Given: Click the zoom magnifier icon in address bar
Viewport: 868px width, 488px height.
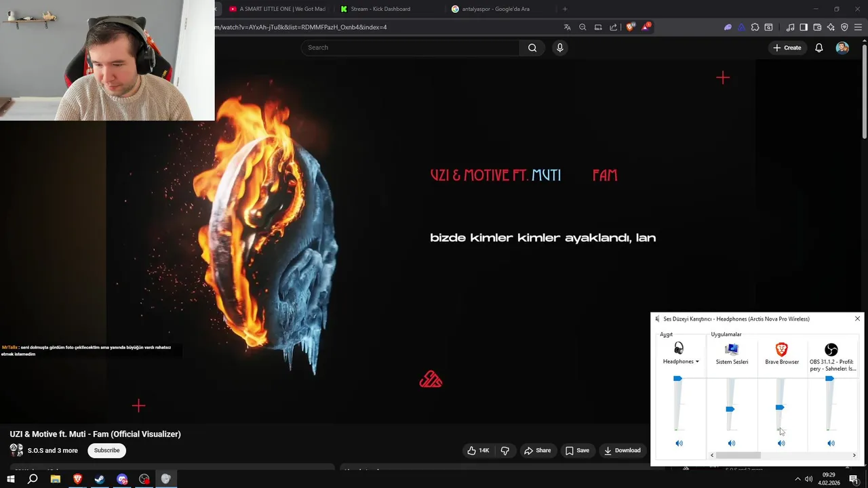Looking at the screenshot, I should coord(583,27).
